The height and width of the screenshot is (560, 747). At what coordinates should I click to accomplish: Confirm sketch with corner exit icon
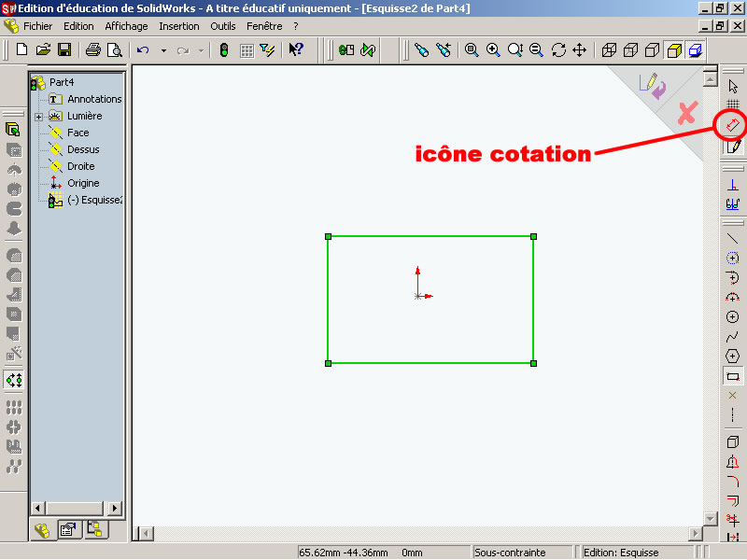click(x=653, y=86)
